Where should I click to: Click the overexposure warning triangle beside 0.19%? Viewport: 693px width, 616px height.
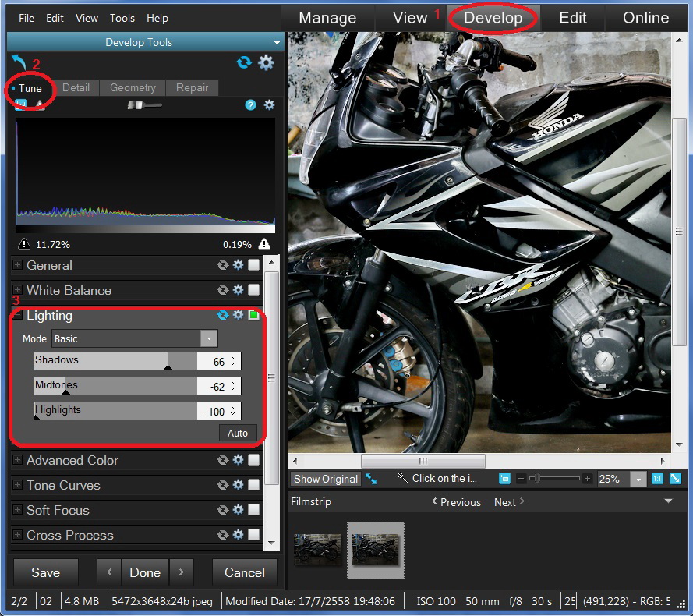pos(264,244)
